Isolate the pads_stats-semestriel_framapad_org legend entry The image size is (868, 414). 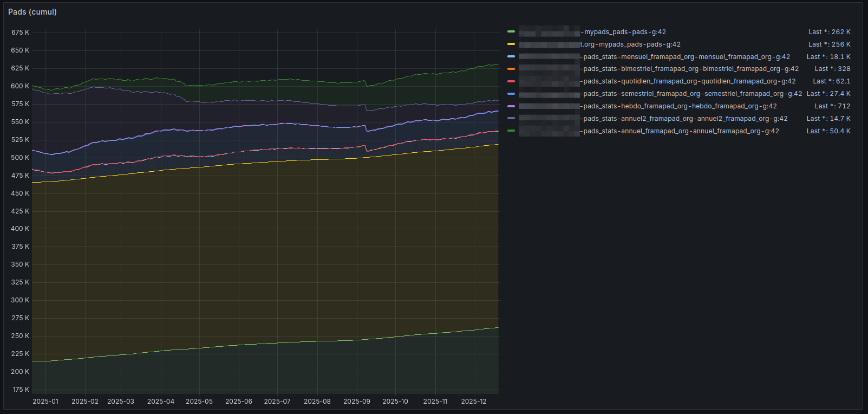(x=692, y=94)
